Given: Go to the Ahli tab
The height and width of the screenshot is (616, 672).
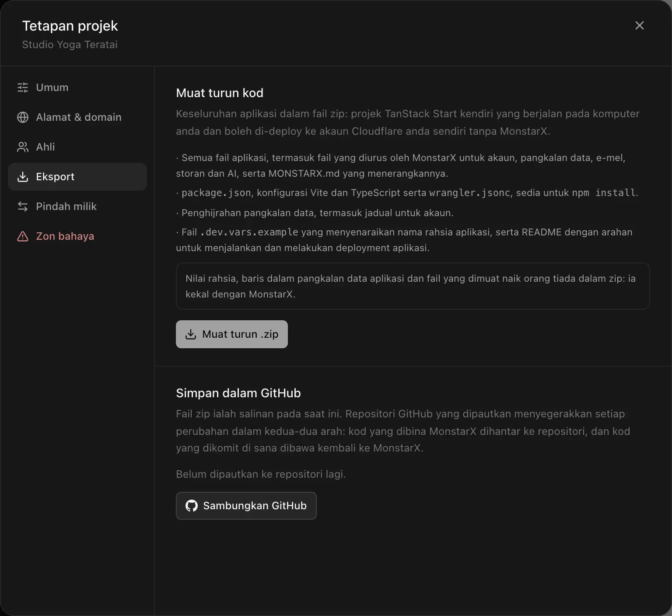Looking at the screenshot, I should (77, 147).
